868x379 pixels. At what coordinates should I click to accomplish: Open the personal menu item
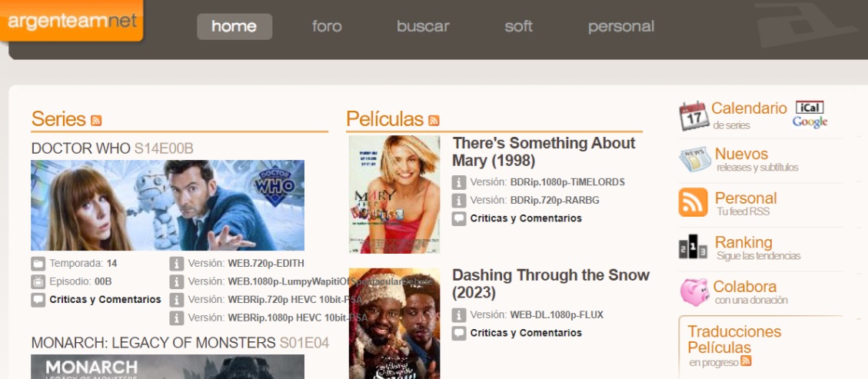[x=621, y=27]
